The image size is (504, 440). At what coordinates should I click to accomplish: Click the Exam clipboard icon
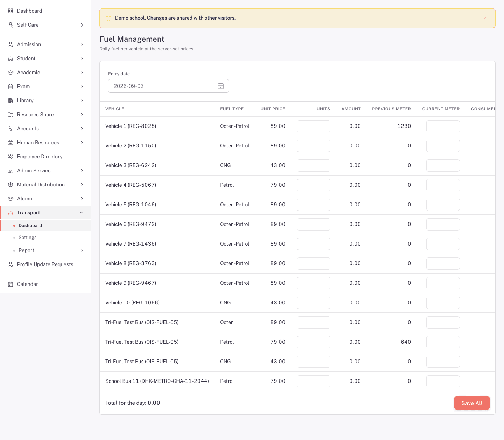[x=10, y=87]
